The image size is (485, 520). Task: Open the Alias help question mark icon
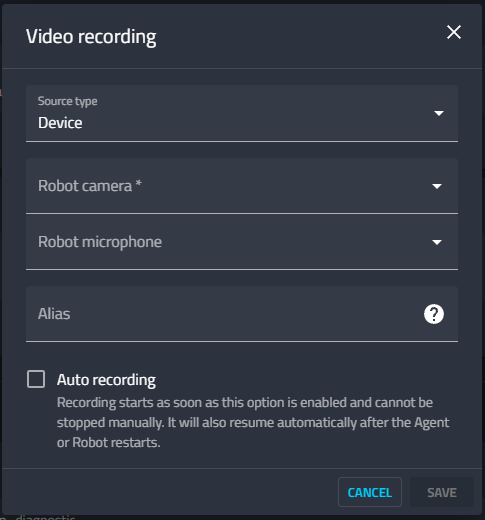pos(434,314)
